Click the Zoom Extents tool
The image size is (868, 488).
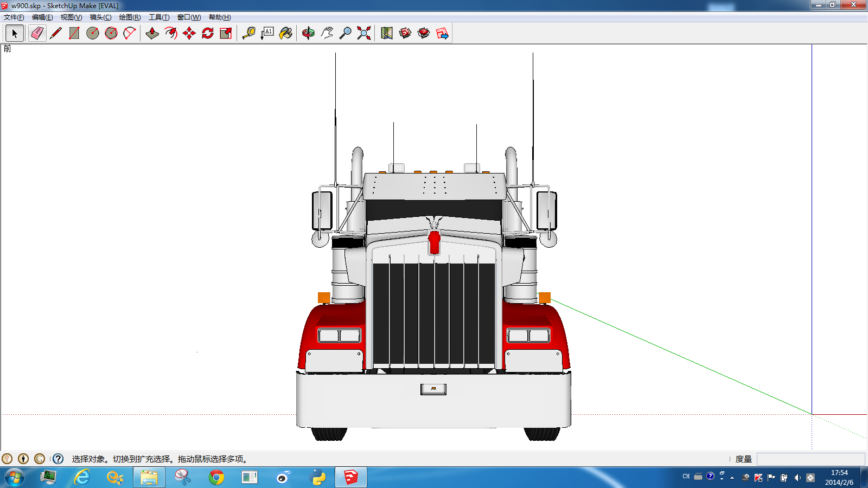click(x=364, y=34)
